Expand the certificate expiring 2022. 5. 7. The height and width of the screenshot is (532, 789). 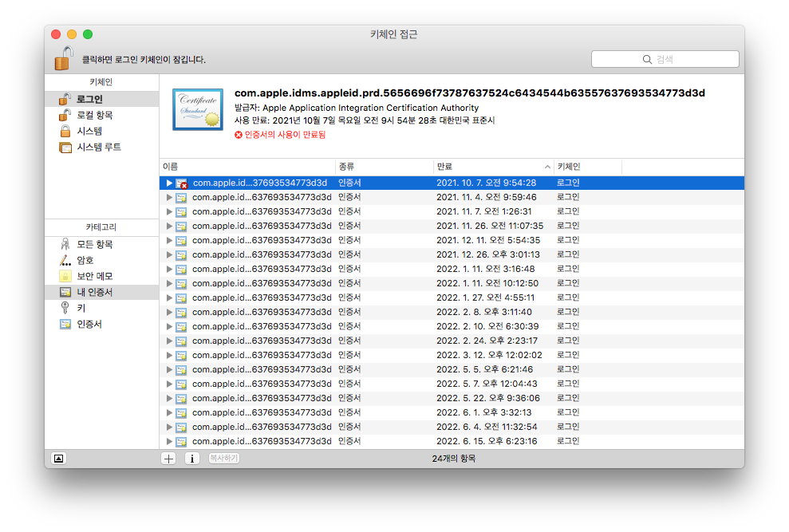click(x=170, y=384)
